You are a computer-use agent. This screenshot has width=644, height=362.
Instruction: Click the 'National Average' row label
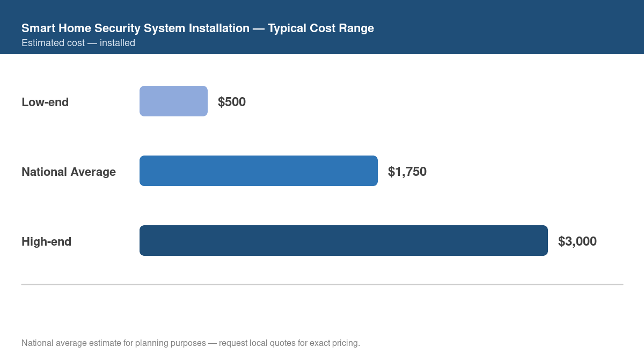click(x=69, y=172)
